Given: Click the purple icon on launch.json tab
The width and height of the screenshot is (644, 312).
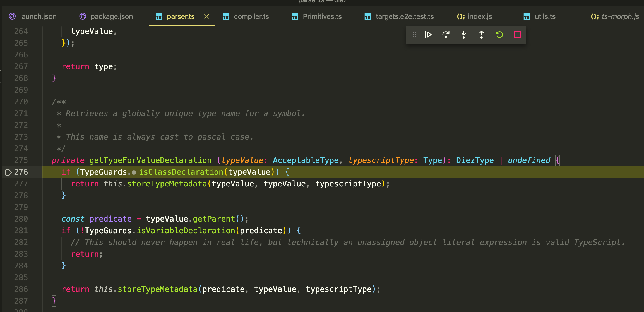Looking at the screenshot, I should click(12, 16).
